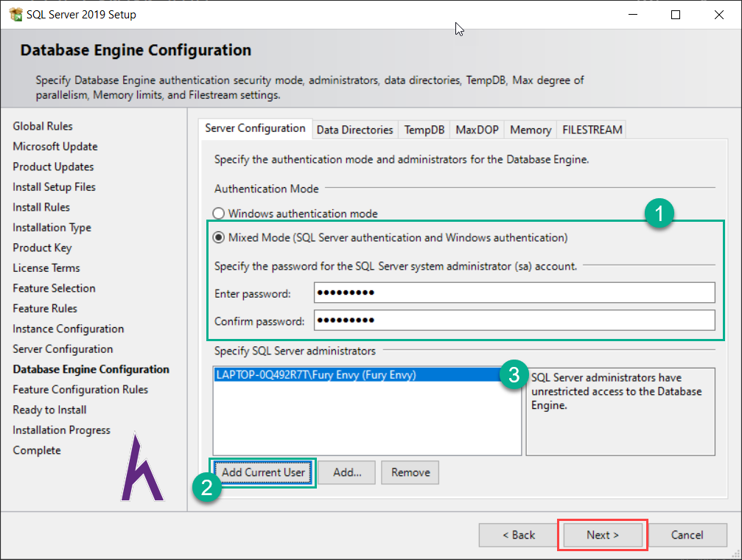Close the SQL Server 2019 Setup window
The image size is (742, 560).
pos(719,15)
